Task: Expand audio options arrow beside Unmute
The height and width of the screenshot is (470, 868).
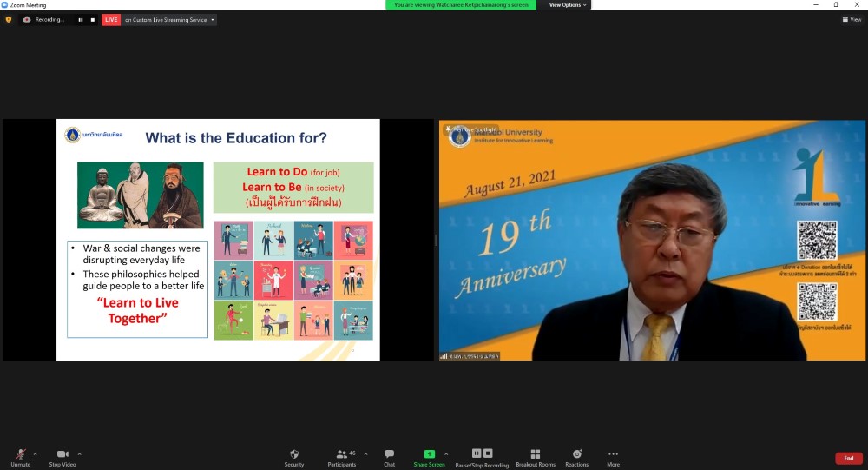Action: click(35, 453)
